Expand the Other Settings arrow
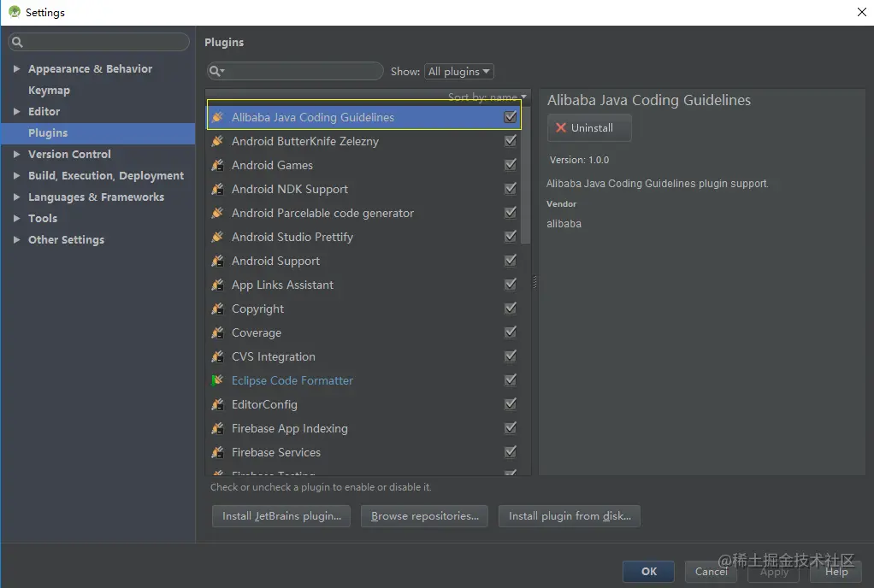Image resolution: width=874 pixels, height=588 pixels. (17, 239)
